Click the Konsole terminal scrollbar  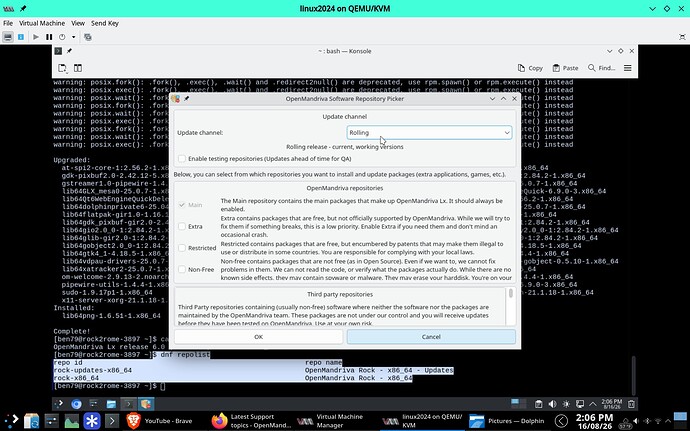pyautogui.click(x=633, y=376)
